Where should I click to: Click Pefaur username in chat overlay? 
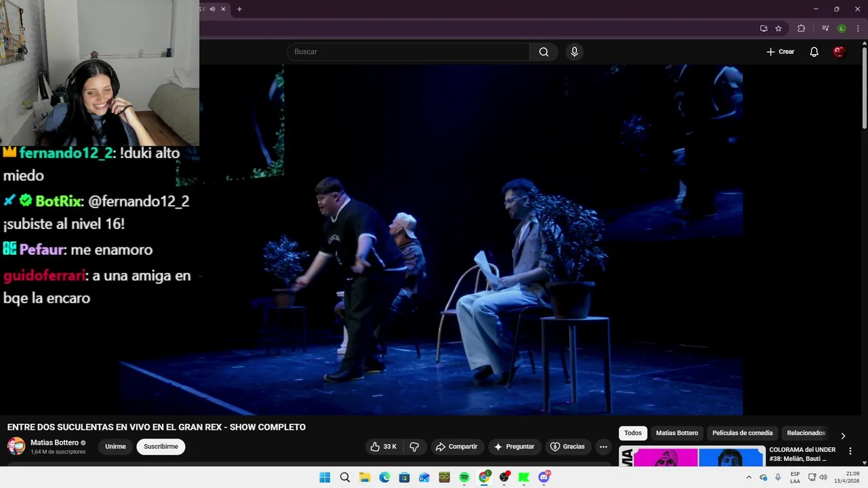point(42,249)
